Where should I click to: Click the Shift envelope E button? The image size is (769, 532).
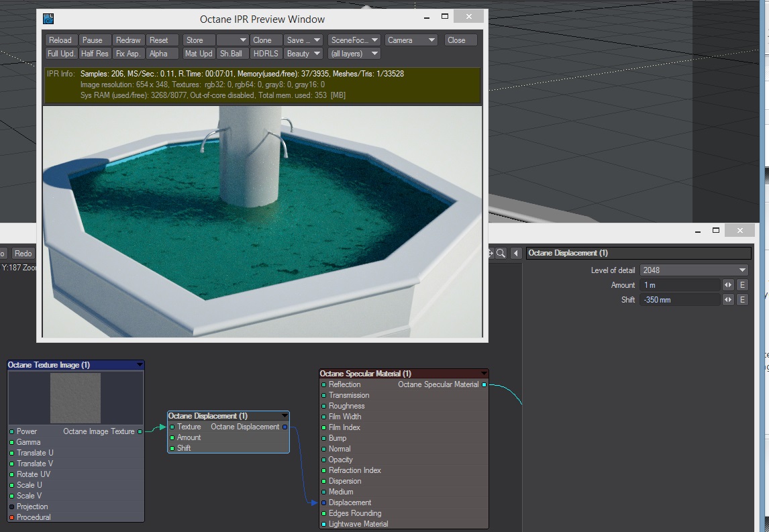(x=743, y=300)
